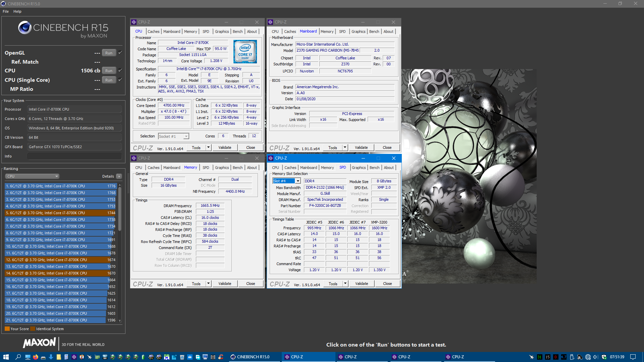The image size is (644, 362).
Task: Expand Tools arrow in SPD tab window
Action: (345, 284)
